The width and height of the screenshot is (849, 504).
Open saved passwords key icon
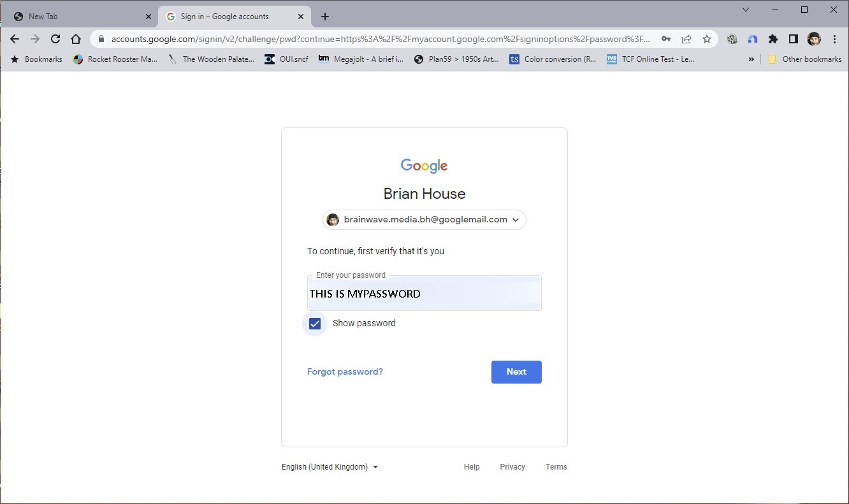[x=666, y=39]
